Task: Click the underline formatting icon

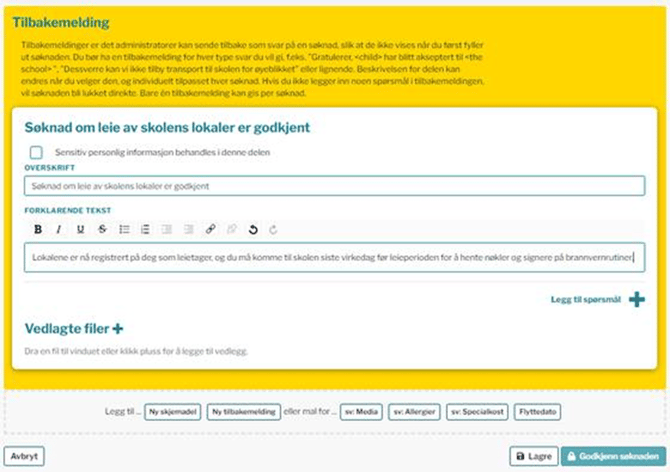Action: [78, 229]
